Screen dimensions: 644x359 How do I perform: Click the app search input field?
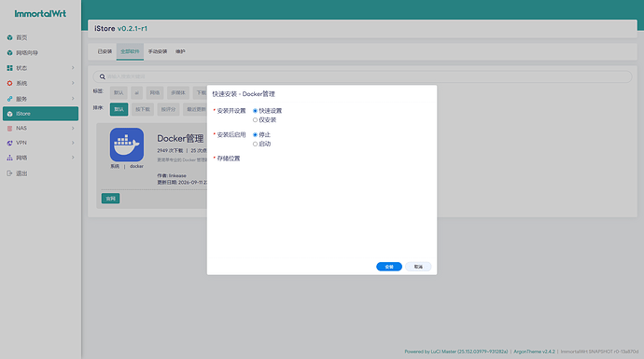362,76
